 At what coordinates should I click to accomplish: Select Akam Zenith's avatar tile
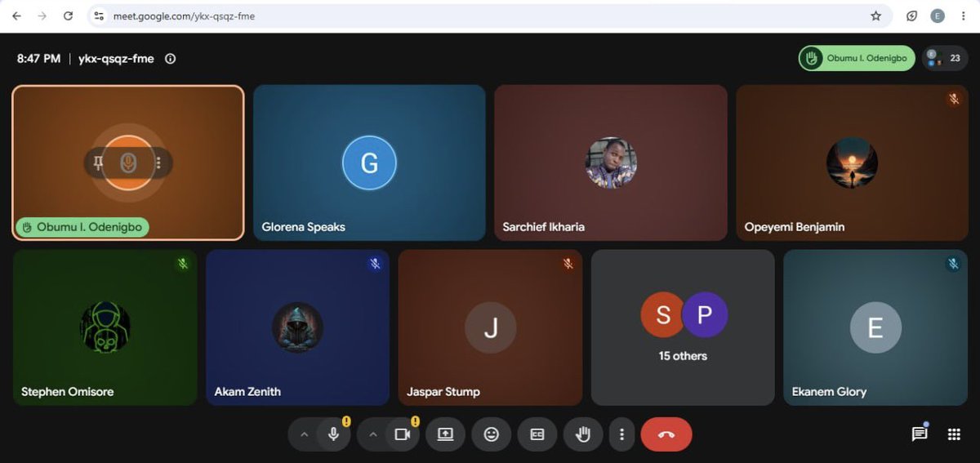[x=297, y=327]
